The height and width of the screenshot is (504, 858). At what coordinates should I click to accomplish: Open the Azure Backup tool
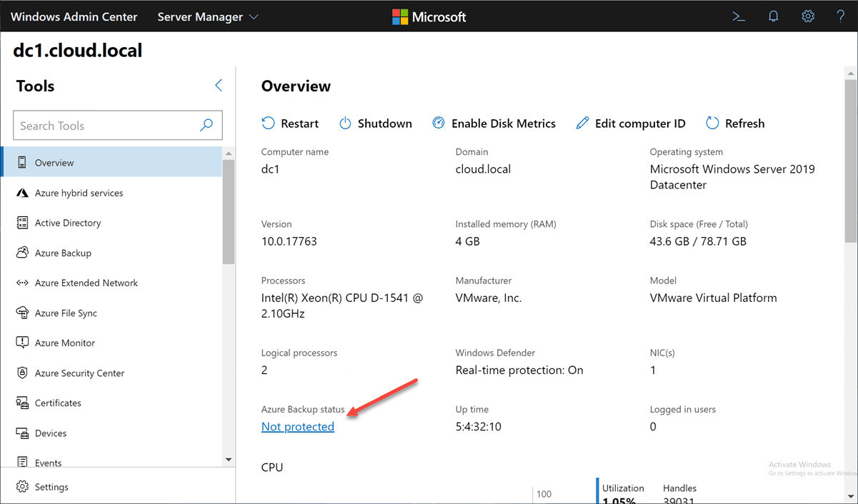click(63, 253)
